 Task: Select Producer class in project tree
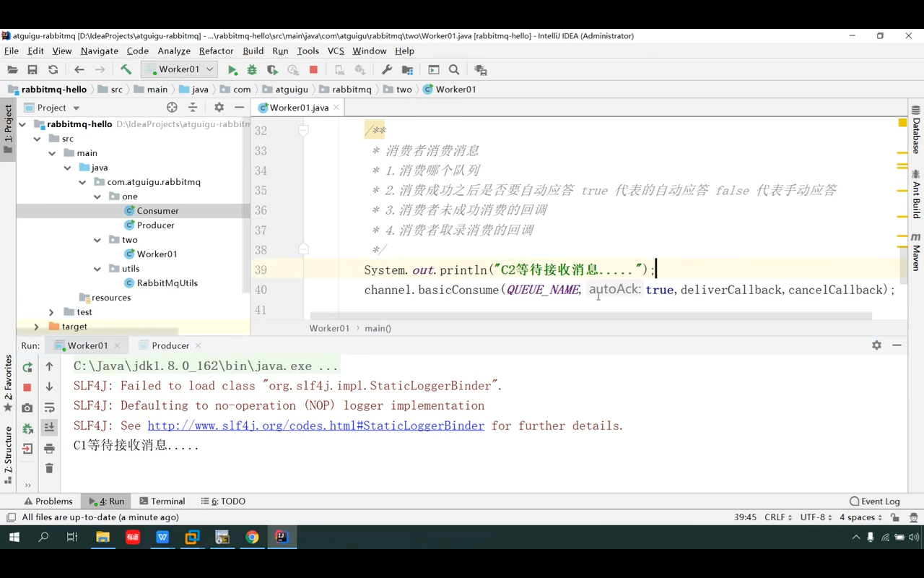[155, 225]
